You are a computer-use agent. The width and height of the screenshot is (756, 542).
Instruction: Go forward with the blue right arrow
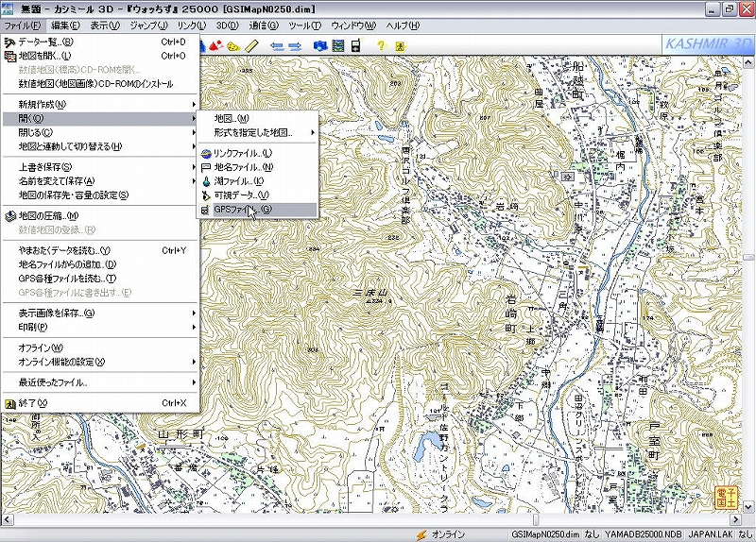pos(295,46)
